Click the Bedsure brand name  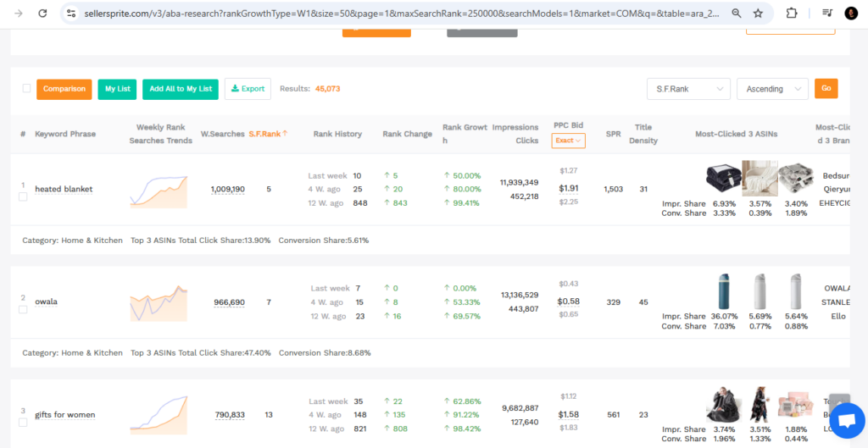[x=836, y=175]
